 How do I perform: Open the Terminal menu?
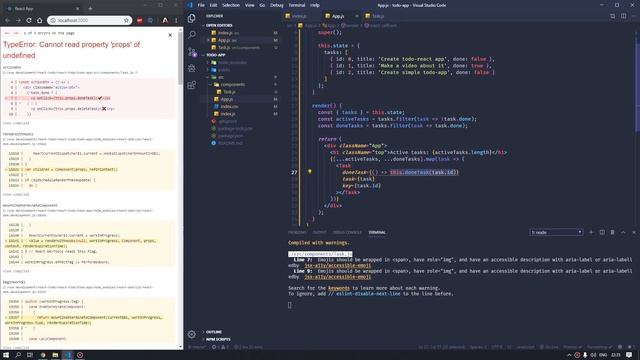point(297,5)
